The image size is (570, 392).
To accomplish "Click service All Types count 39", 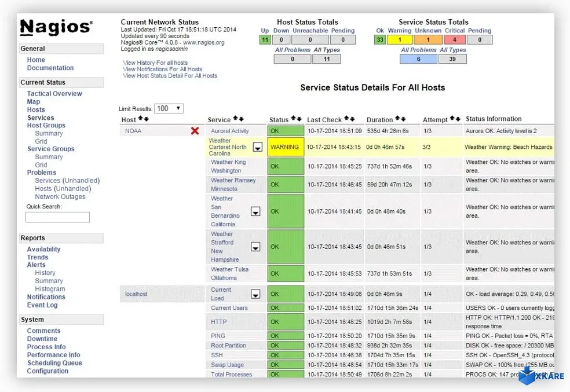I will [452, 59].
